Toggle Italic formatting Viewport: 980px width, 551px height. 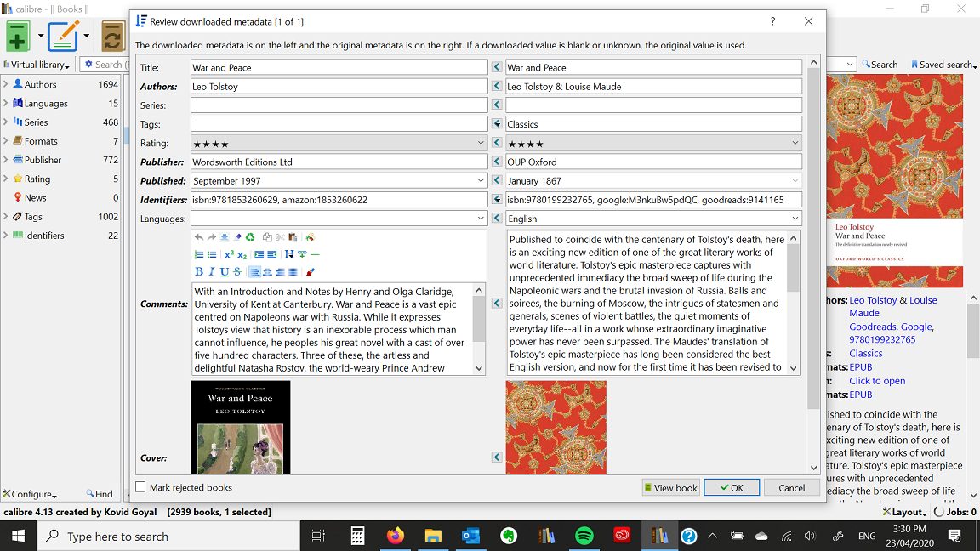pos(212,272)
